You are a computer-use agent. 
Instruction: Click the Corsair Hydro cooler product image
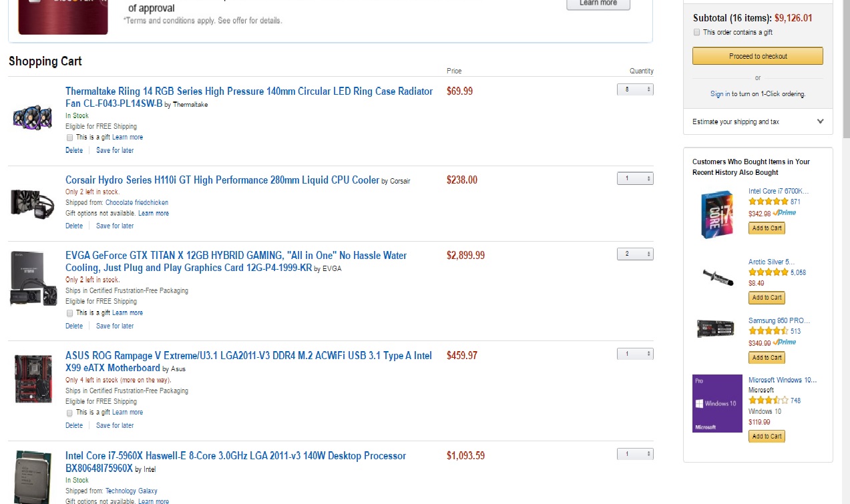32,202
